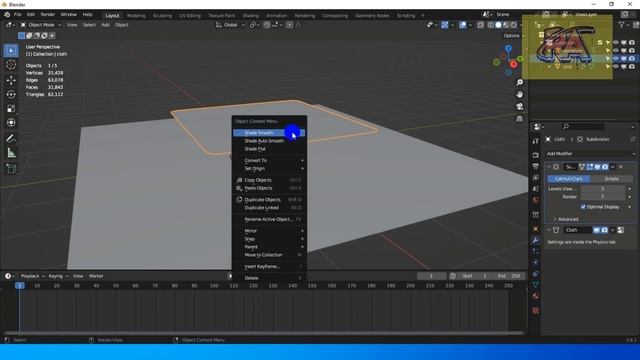Select the Select Box tool in the toolbar

tap(11, 51)
